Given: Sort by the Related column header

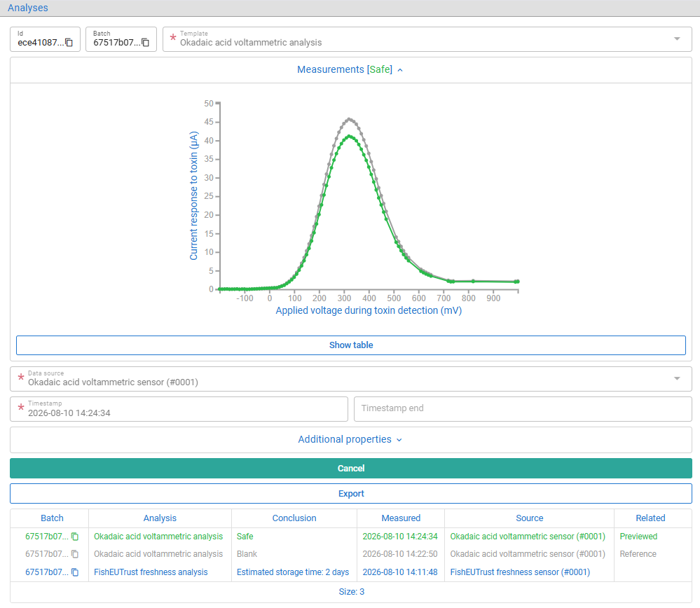Looking at the screenshot, I should coord(650,518).
